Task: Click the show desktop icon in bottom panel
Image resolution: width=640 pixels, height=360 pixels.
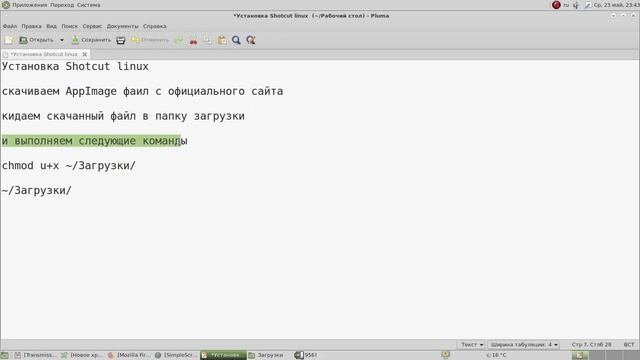Action: (x=4, y=356)
